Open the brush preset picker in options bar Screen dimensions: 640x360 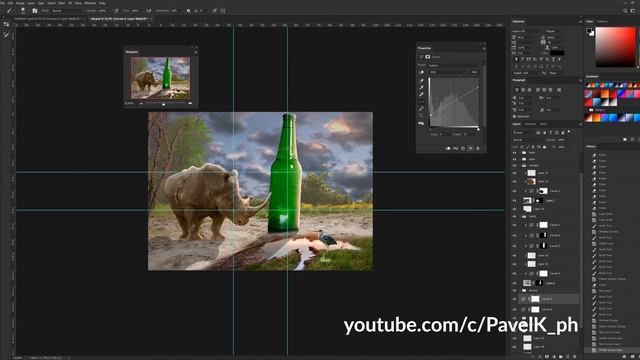[x=23, y=11]
